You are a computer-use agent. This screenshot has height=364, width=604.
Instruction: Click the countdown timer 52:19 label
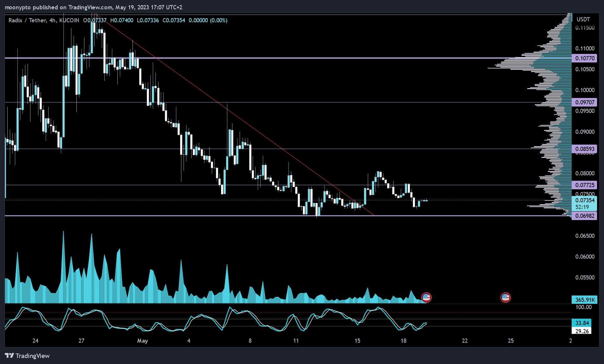(582, 207)
